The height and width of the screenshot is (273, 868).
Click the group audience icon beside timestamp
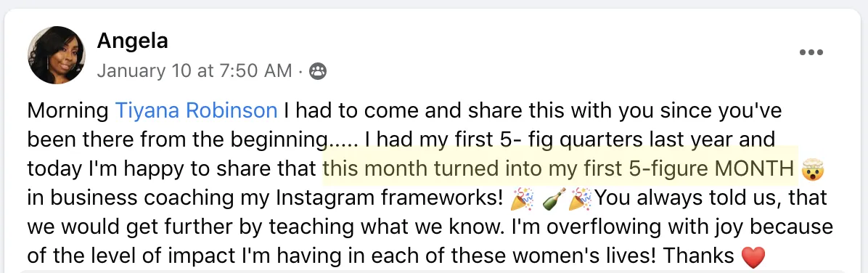[318, 71]
